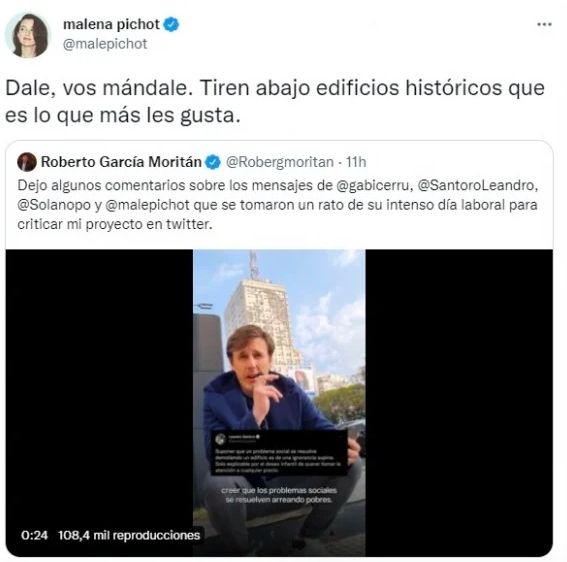
Task: Open the three-dot more options menu
Action: click(x=544, y=24)
